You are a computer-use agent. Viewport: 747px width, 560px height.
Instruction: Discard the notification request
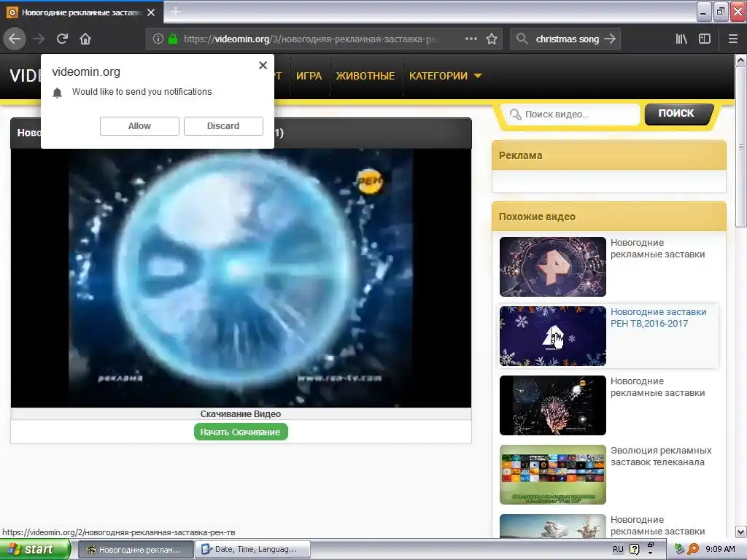223,126
